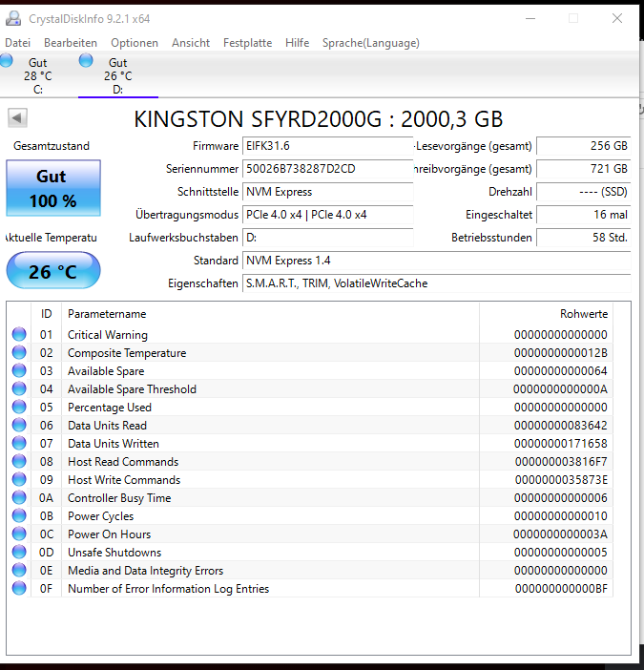Click status orb for Data Units Read row
This screenshot has width=644, height=670.
[x=19, y=425]
